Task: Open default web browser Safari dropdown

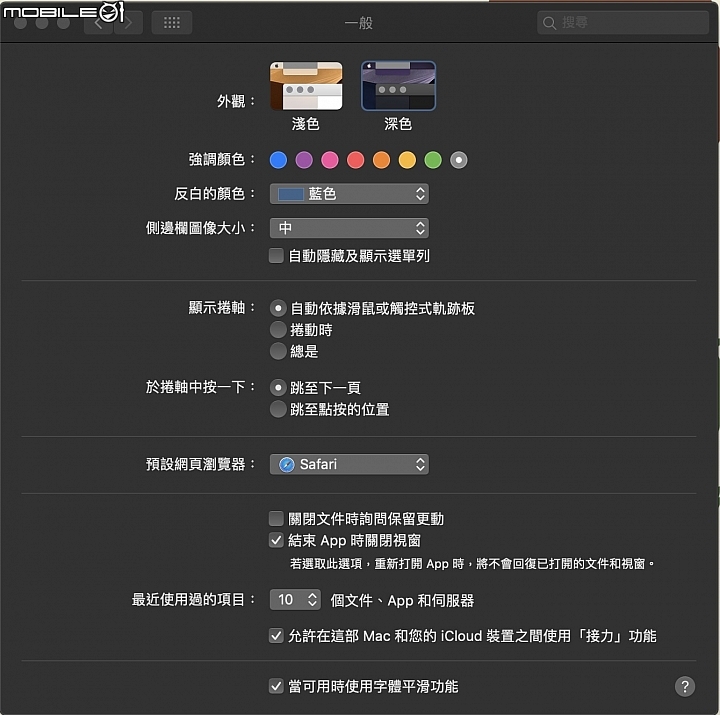Action: 349,464
